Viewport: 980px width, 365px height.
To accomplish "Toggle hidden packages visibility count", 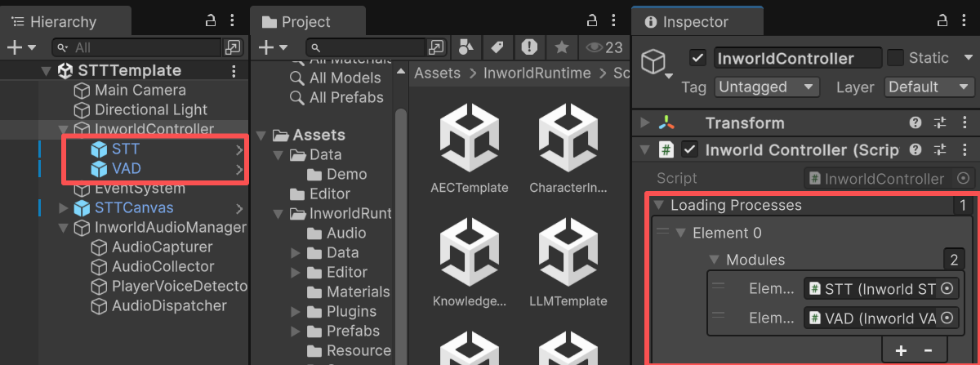I will (x=604, y=47).
